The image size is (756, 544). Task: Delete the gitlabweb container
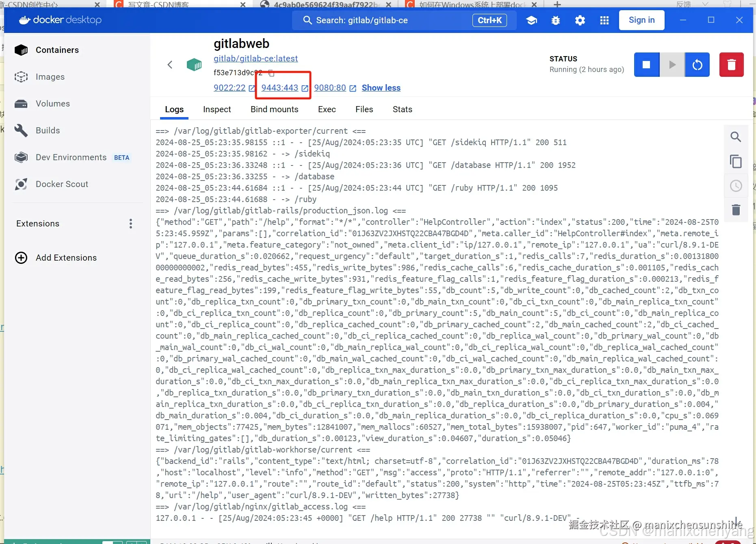coord(732,65)
